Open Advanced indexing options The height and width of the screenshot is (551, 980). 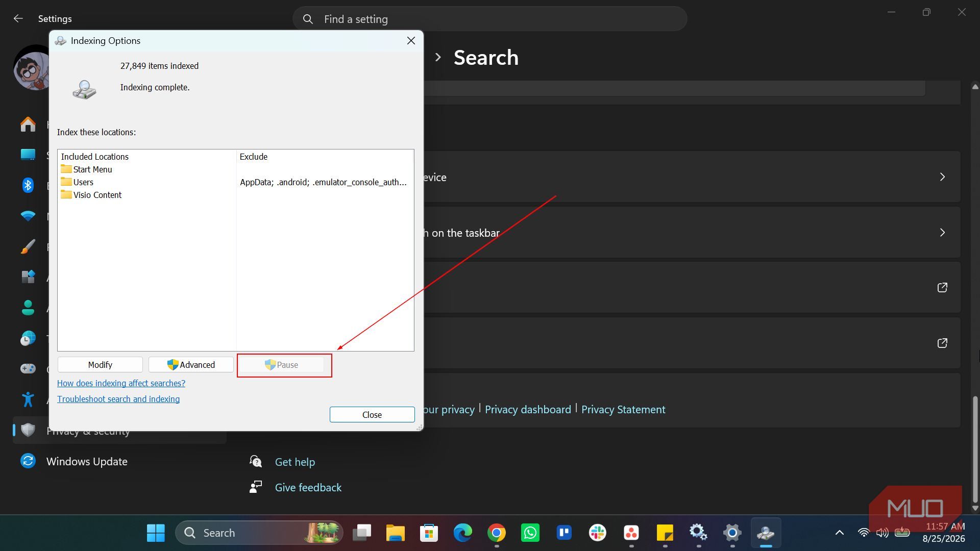point(191,365)
